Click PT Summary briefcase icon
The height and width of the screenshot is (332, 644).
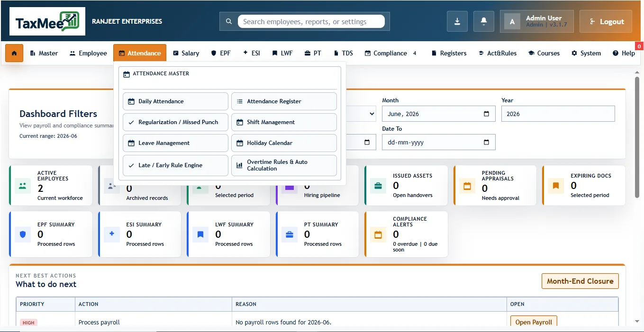(290, 234)
